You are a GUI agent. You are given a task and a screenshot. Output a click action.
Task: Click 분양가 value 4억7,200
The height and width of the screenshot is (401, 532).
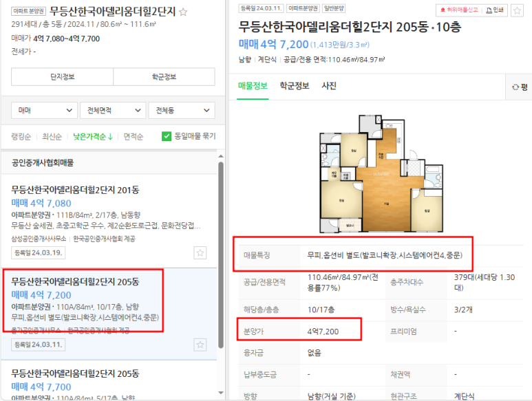click(323, 332)
